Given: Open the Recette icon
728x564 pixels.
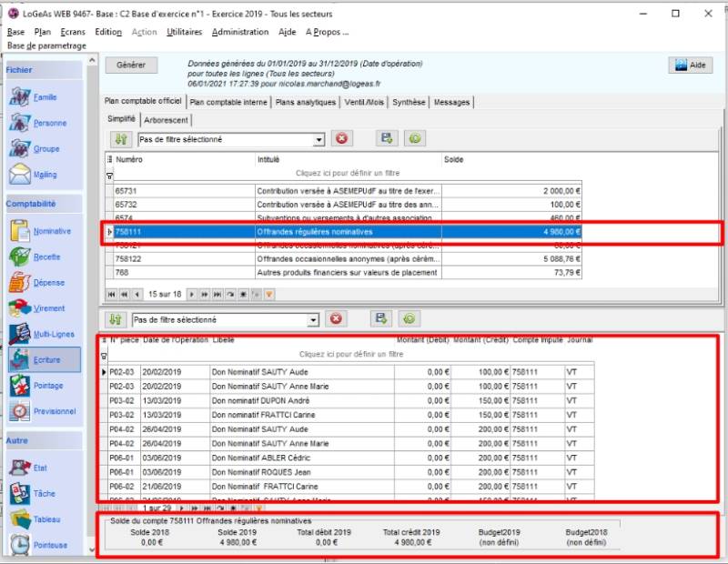Looking at the screenshot, I should (20, 257).
